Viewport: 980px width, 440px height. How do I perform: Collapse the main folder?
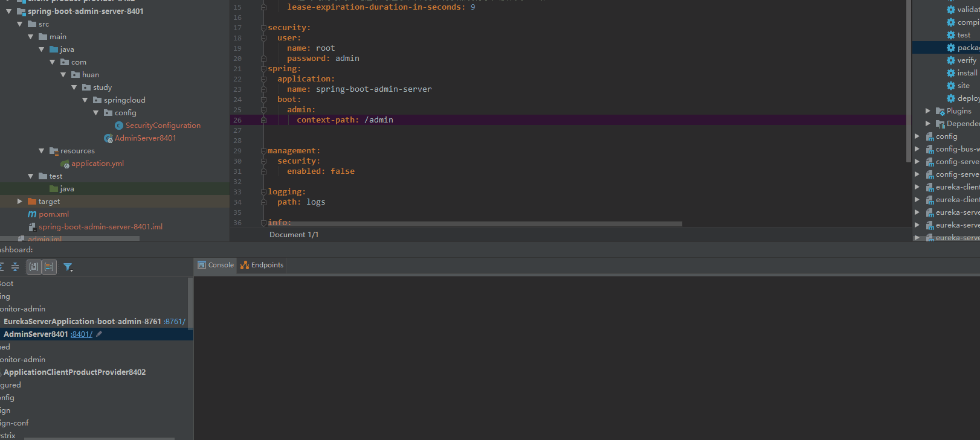tap(31, 37)
